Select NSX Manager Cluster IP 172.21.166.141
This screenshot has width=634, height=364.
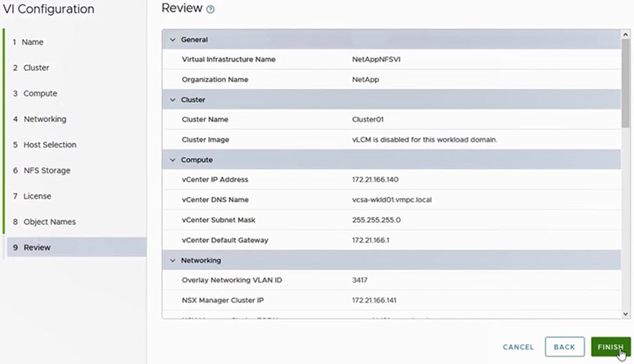374,300
